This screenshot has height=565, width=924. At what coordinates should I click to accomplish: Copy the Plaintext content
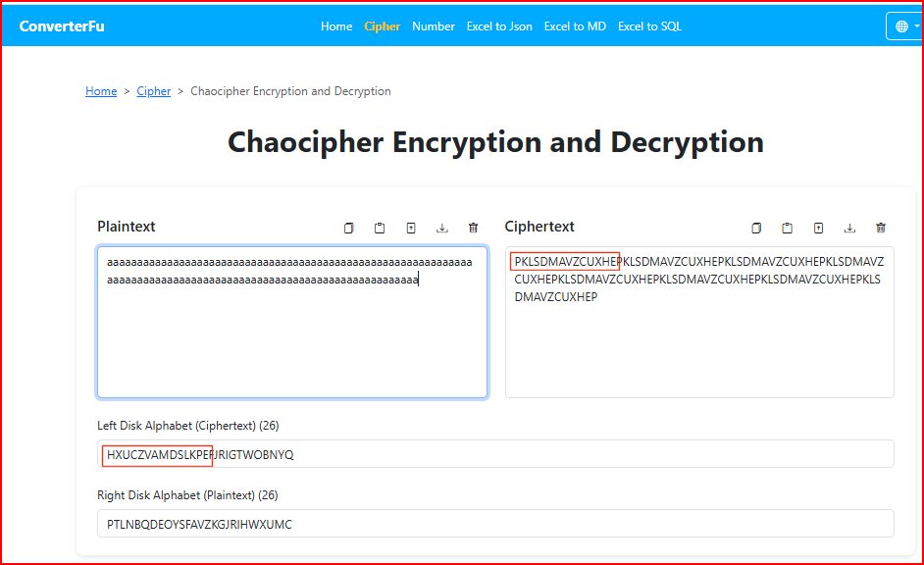(x=348, y=227)
